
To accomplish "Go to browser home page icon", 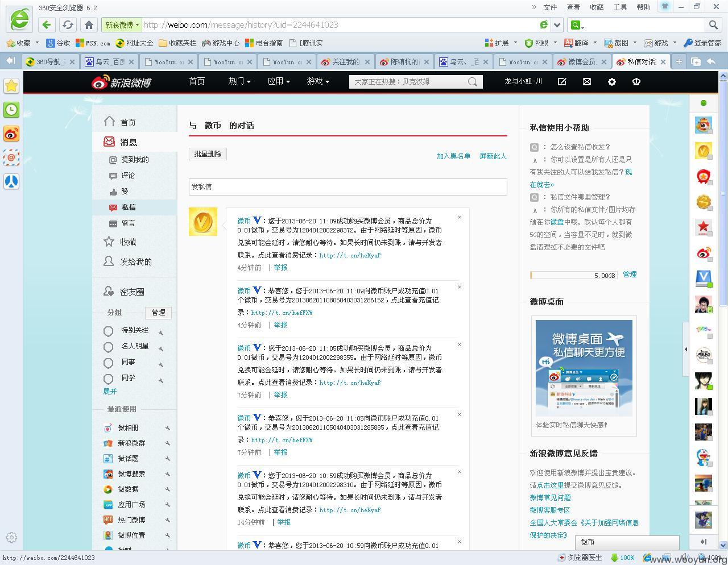I will click(89, 25).
